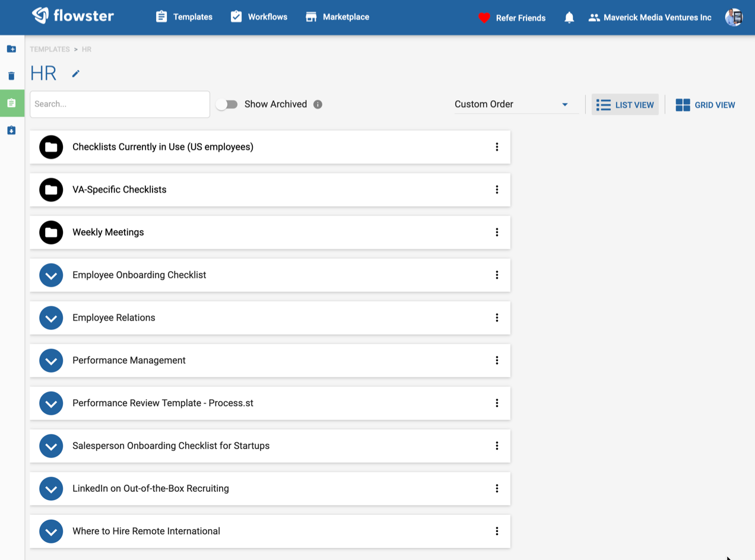Edit the HR folder name pencil
Viewport: 755px width, 560px height.
[x=75, y=74]
